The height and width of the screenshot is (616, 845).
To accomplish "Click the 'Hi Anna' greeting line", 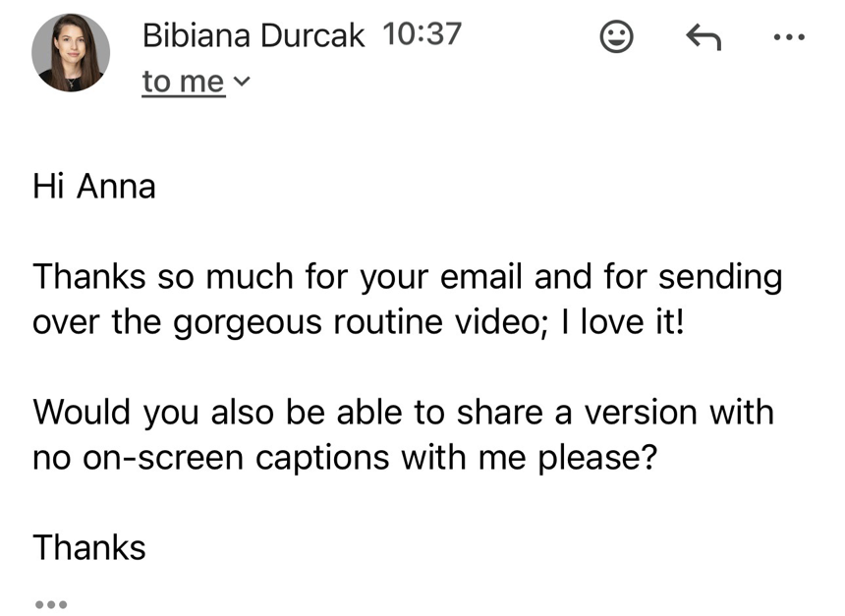I will (x=94, y=187).
